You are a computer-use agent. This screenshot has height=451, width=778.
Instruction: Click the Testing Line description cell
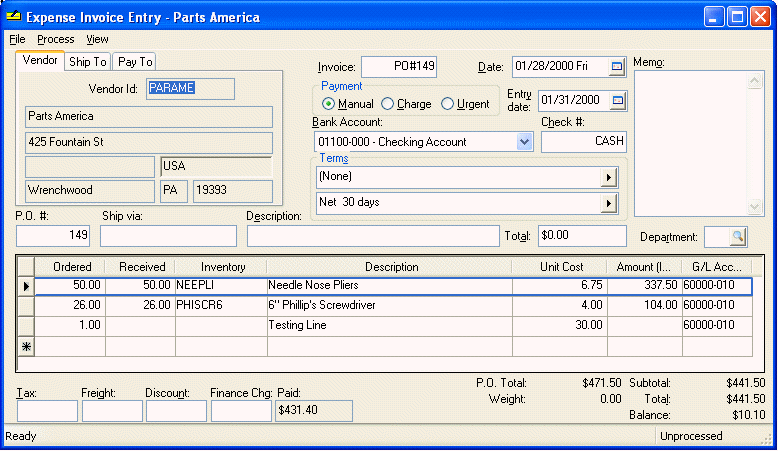(389, 326)
